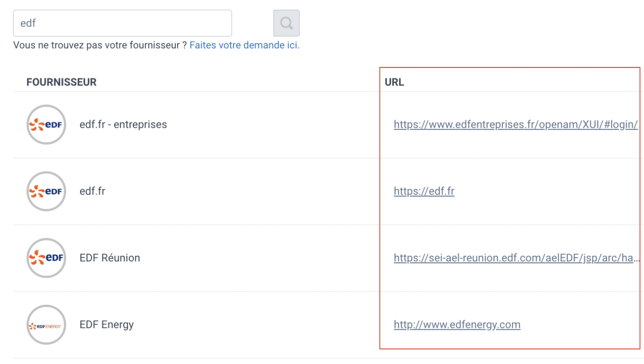Click the FOURNISSEUR column header
This screenshot has height=364, width=644.
tap(62, 82)
